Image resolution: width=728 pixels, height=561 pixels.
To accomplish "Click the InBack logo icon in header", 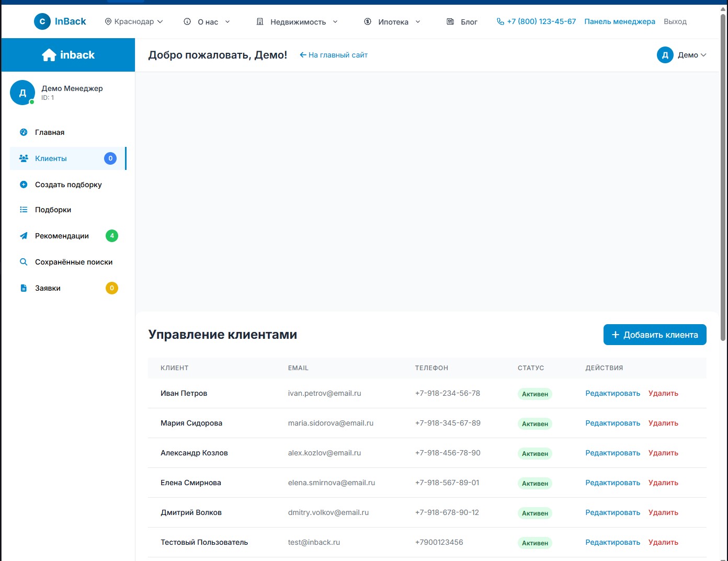I will click(x=42, y=21).
